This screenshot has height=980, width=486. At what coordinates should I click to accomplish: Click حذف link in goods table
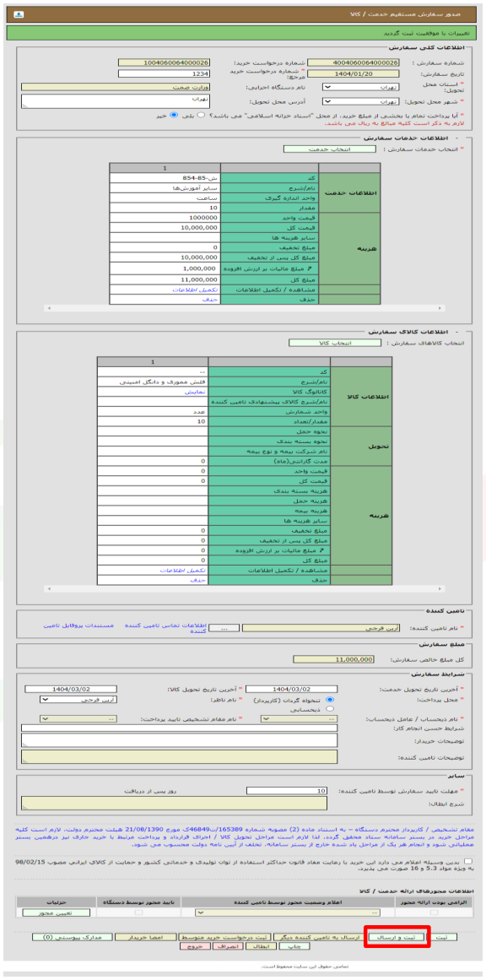coord(199,580)
